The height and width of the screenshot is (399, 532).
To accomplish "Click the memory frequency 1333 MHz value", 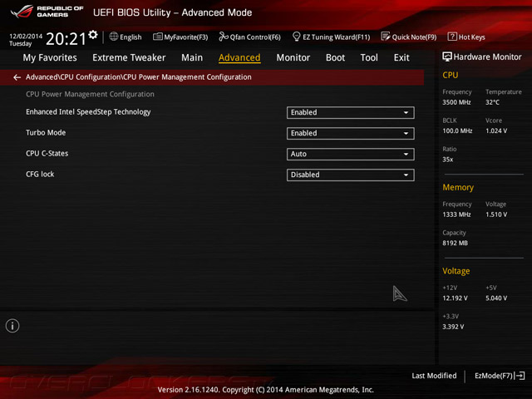I will coord(456,214).
